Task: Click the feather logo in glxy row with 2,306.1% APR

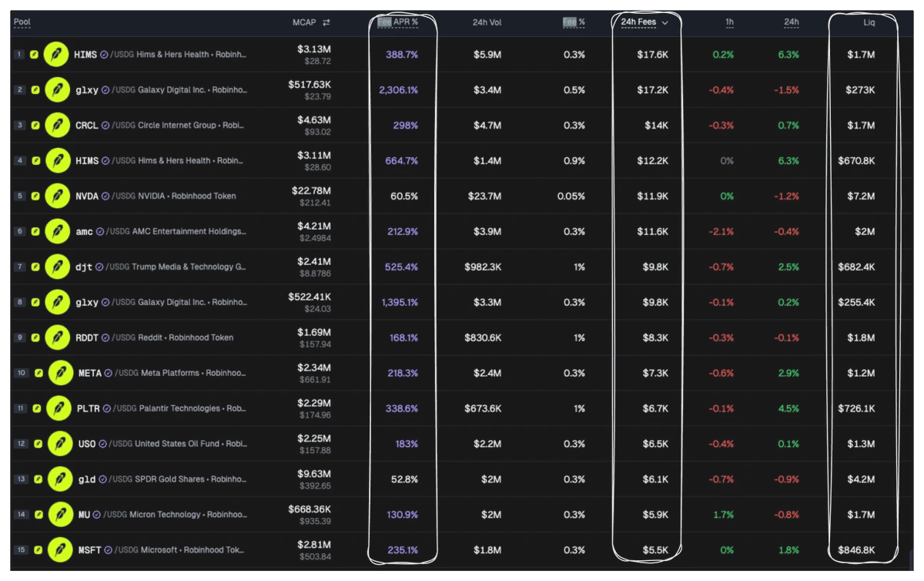Action: click(57, 90)
